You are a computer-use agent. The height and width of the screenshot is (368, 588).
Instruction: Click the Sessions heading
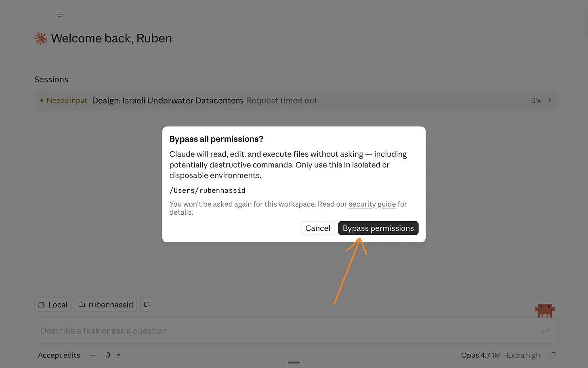[x=51, y=79]
